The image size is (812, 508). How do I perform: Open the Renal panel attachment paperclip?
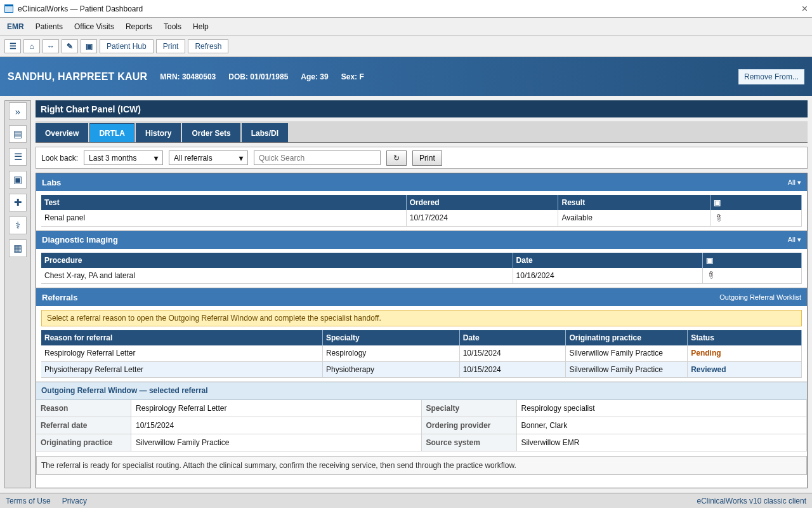(719, 218)
